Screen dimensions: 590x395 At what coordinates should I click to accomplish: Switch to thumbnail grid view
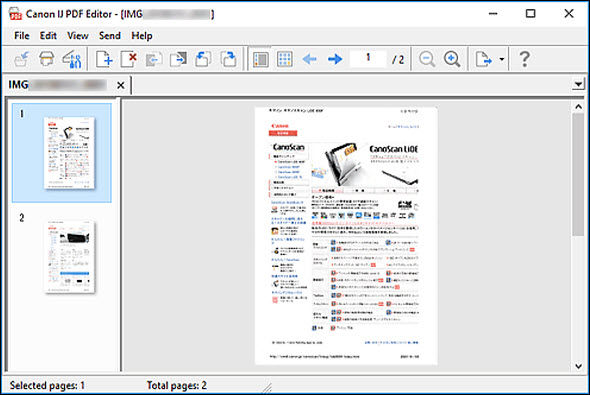(x=285, y=59)
